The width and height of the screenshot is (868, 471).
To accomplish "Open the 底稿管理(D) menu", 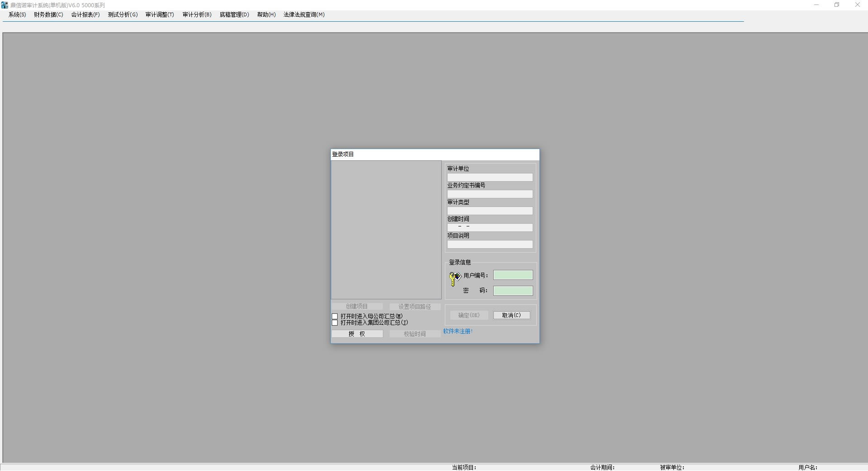I will pos(234,14).
